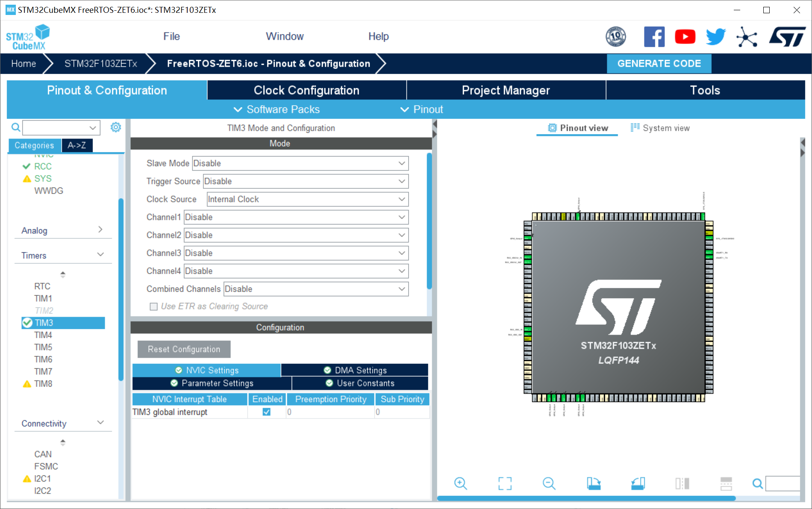Viewport: 812px width, 509px height.
Task: Select FSMC in the Connectivity list
Action: (46, 466)
